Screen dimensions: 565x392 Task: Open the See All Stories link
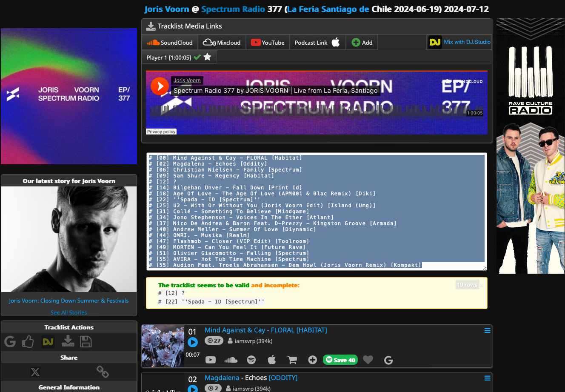tap(68, 312)
